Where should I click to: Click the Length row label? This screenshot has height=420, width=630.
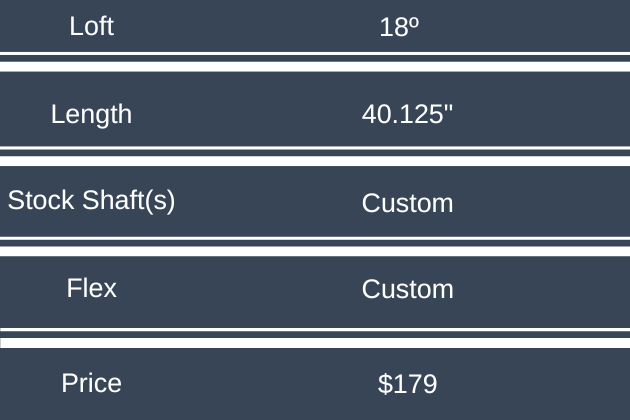coord(91,114)
